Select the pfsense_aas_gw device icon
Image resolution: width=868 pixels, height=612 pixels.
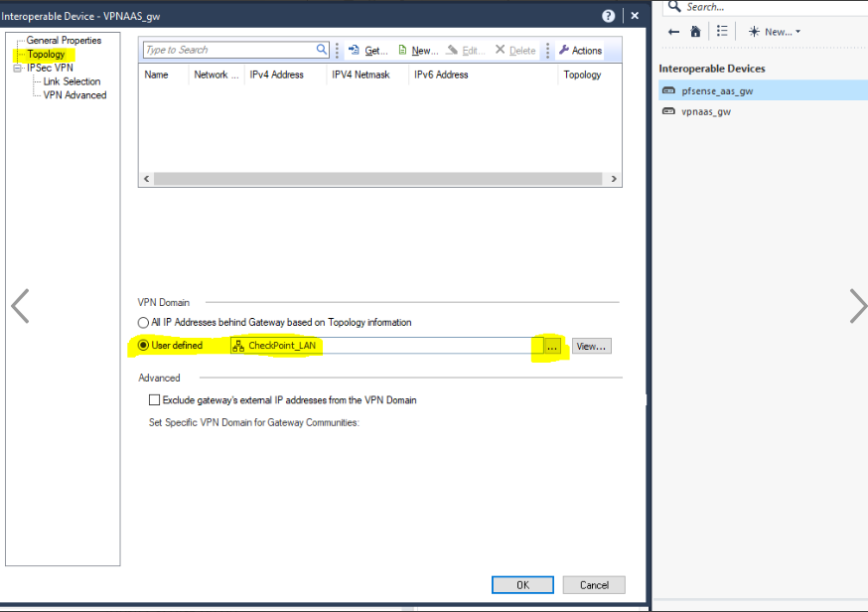coord(669,90)
